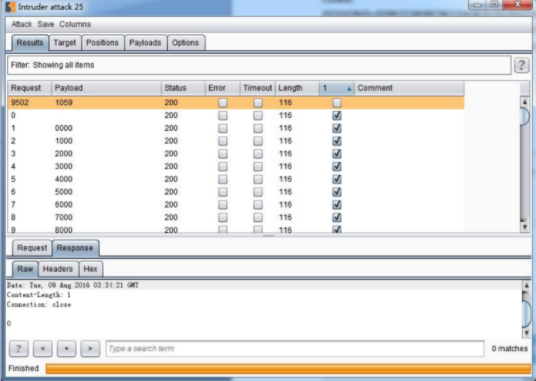
Task: Open the Request tab
Action: (32, 248)
